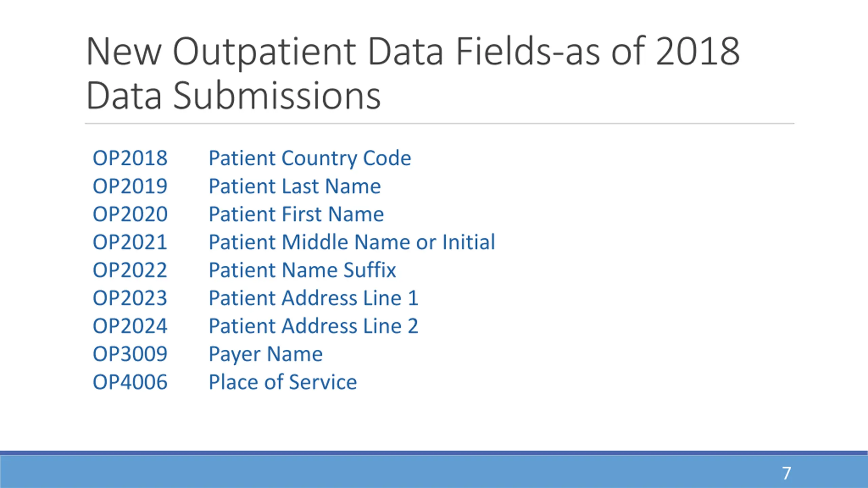Viewport: 868px width, 488px height.
Task: Click the Patient First Name text
Action: click(296, 215)
